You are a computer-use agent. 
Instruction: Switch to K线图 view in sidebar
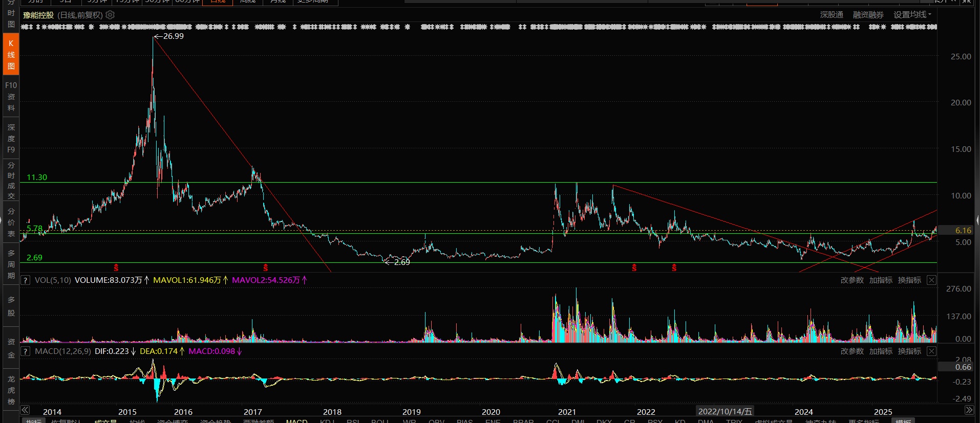[x=11, y=55]
